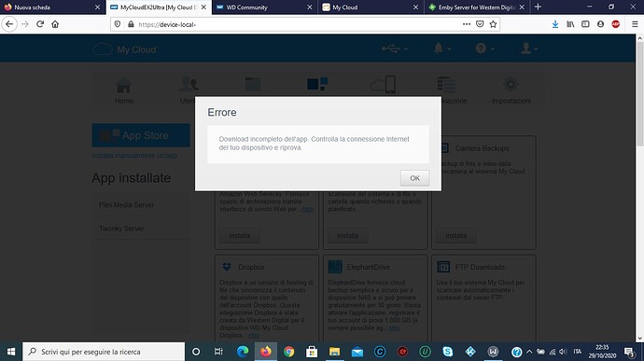Click OK in the Errore dialog
Screen dimensions: 644x361
pos(414,178)
